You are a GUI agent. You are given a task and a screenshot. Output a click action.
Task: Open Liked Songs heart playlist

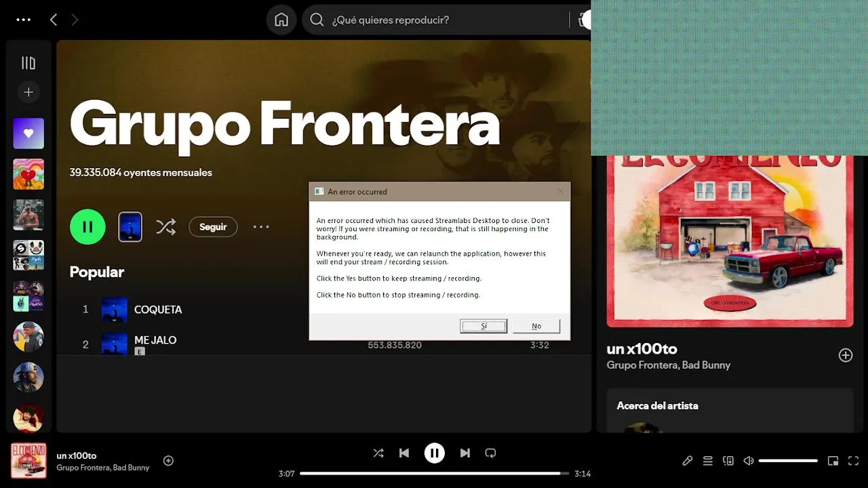[28, 134]
